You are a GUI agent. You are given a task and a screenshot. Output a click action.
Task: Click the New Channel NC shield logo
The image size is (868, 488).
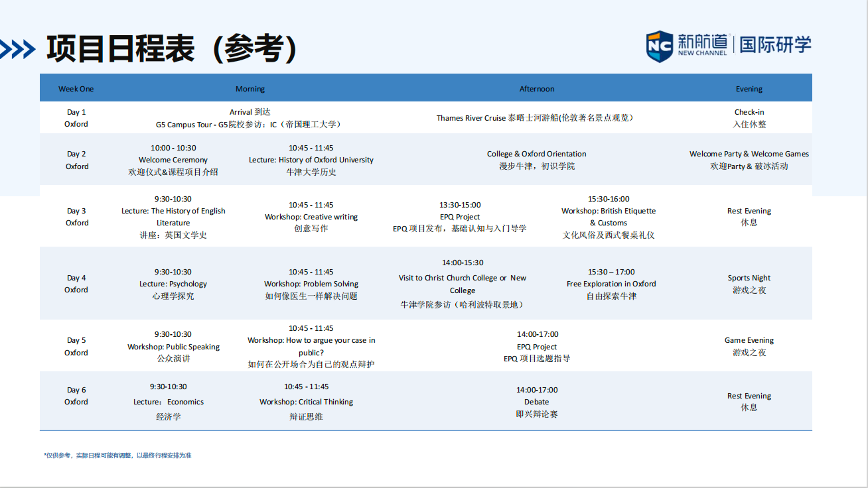[659, 46]
